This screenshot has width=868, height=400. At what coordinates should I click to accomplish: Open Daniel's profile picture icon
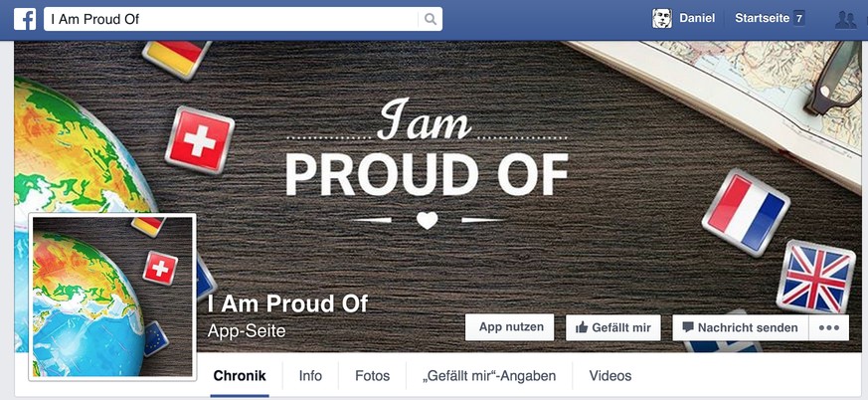pyautogui.click(x=661, y=18)
